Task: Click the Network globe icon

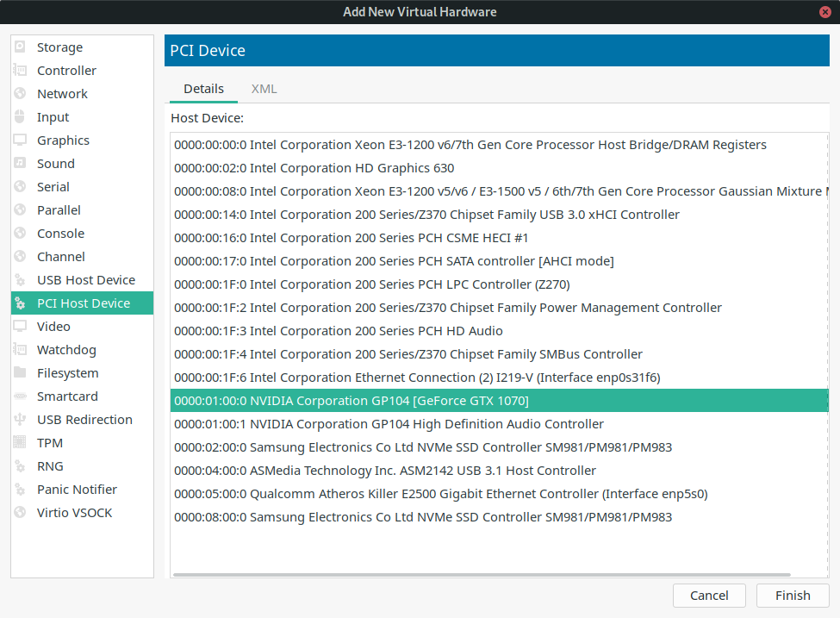Action: click(20, 94)
